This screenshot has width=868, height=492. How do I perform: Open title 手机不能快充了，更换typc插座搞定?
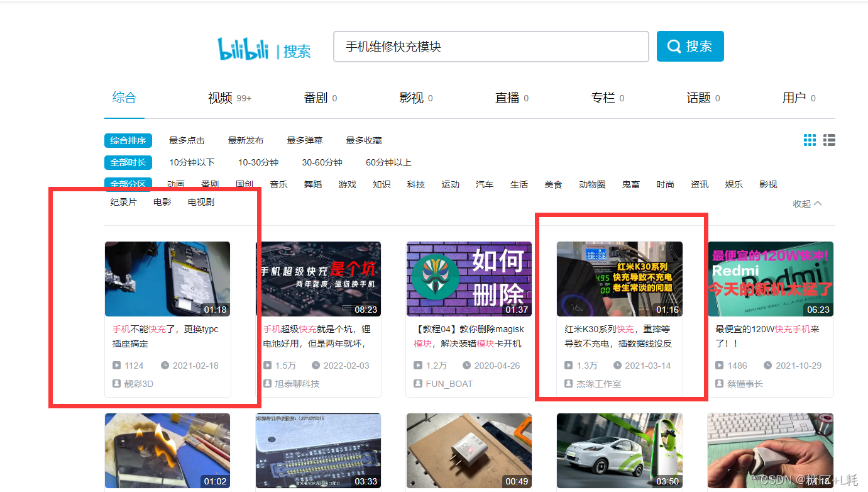166,337
